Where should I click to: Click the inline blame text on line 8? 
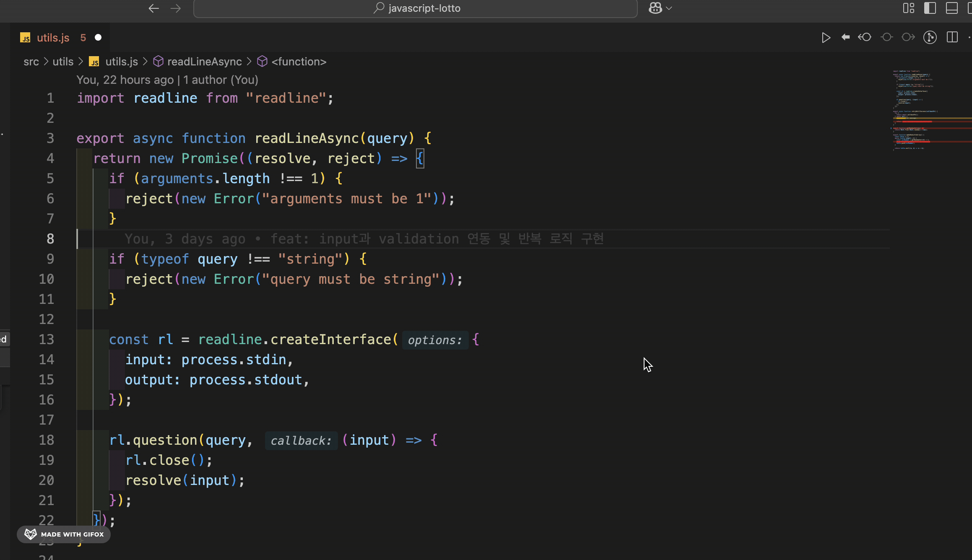(364, 239)
